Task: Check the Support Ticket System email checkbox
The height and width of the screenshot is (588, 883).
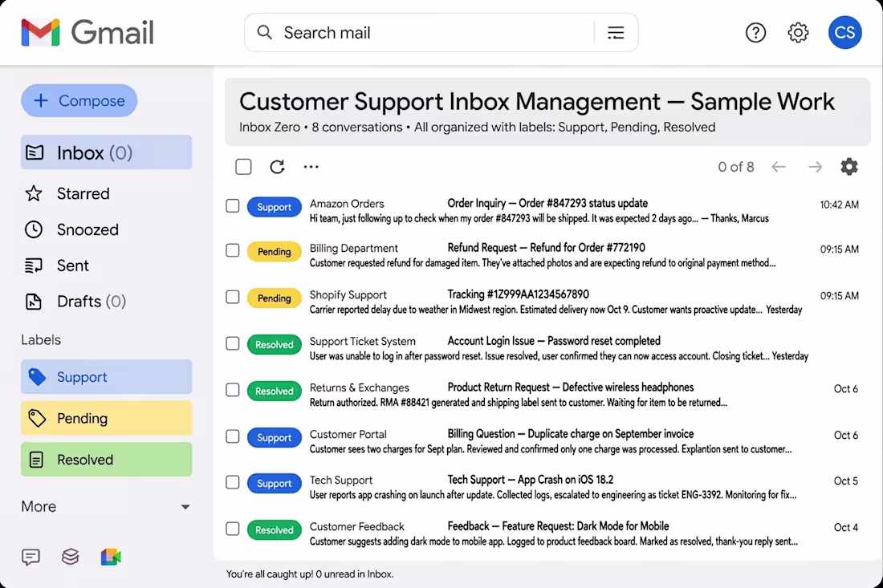Action: (233, 344)
